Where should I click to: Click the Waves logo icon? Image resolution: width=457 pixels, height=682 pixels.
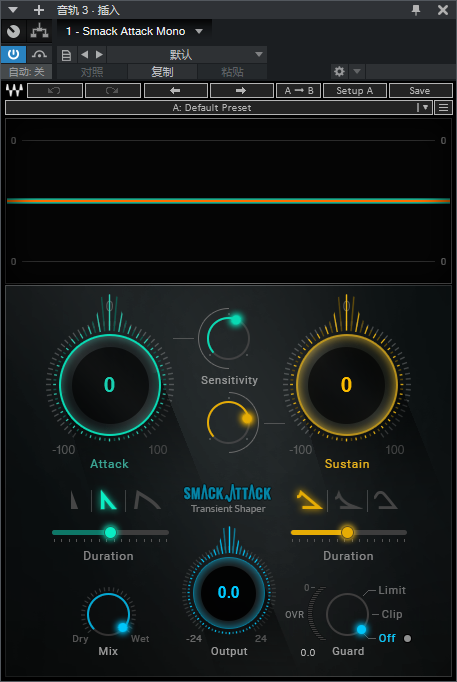coord(14,90)
